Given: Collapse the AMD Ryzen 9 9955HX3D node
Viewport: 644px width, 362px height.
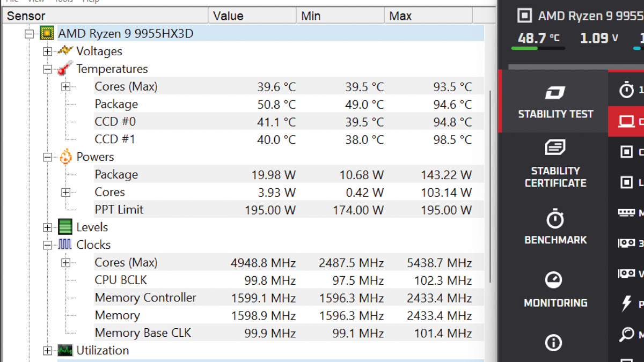Looking at the screenshot, I should coord(29,34).
